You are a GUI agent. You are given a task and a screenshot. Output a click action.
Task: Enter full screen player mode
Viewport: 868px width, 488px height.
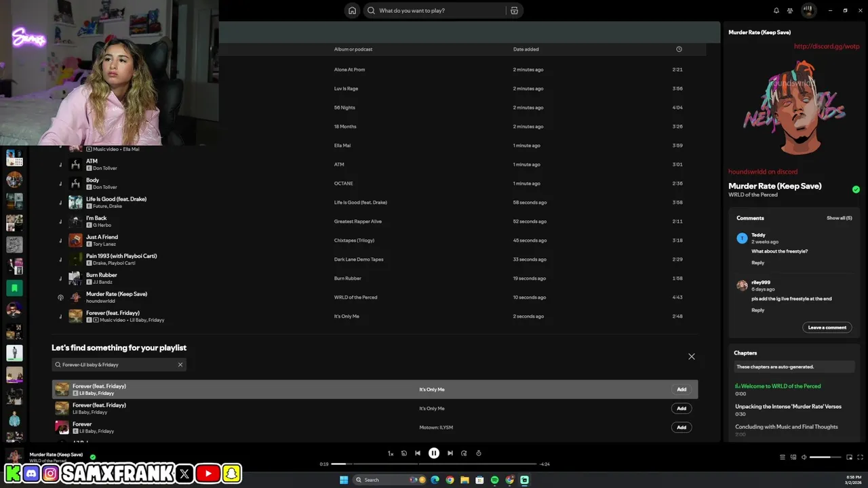coord(861,457)
